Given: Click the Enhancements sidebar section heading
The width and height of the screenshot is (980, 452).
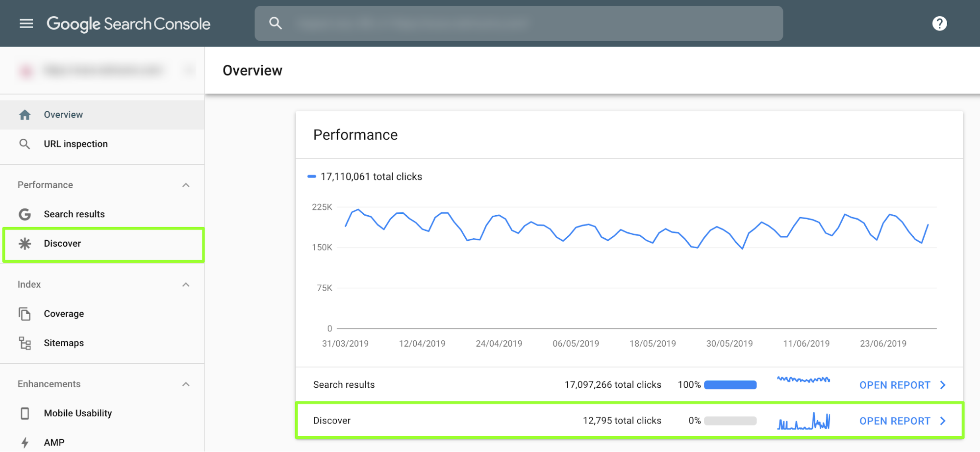Looking at the screenshot, I should [49, 384].
